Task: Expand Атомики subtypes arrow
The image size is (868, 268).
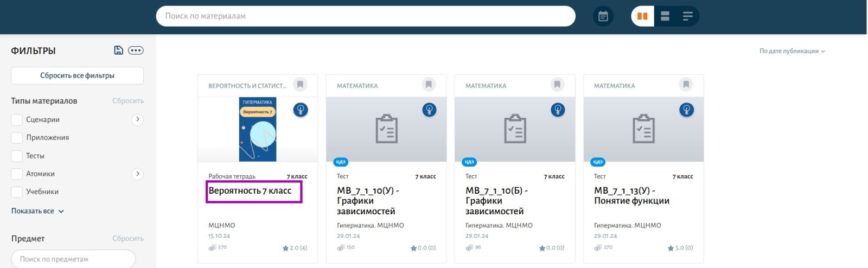Action: (137, 174)
